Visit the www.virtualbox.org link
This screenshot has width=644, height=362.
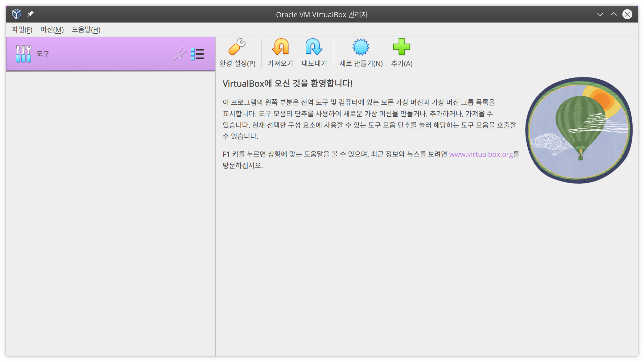tap(481, 154)
